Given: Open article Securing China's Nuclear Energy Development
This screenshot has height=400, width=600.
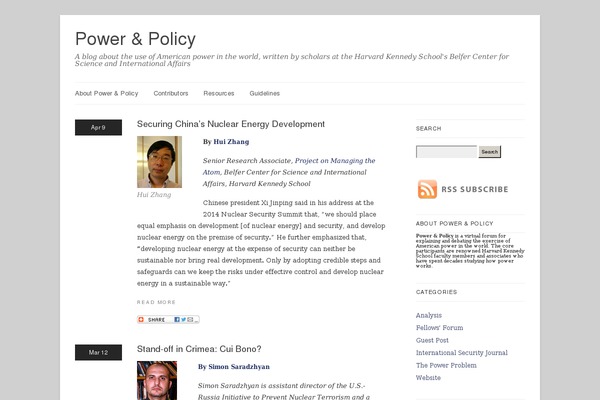Looking at the screenshot, I should [x=231, y=124].
